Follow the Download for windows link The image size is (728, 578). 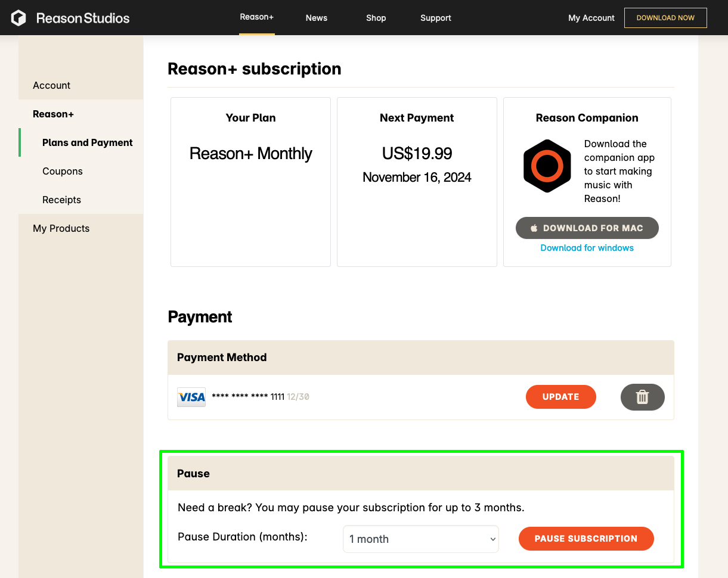click(x=587, y=248)
